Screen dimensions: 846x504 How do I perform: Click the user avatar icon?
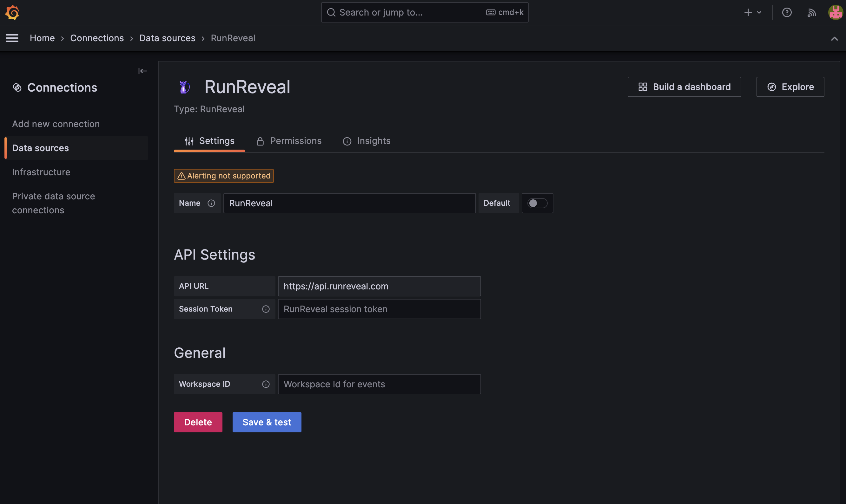[835, 13]
